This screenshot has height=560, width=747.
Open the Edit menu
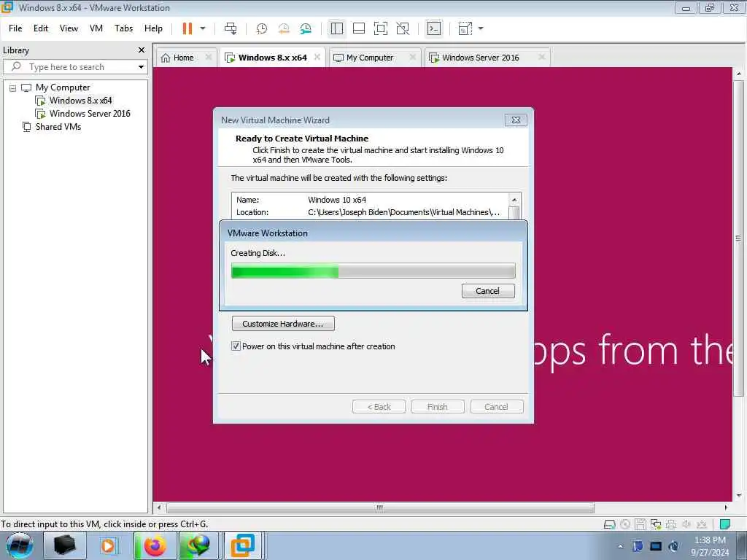click(41, 28)
